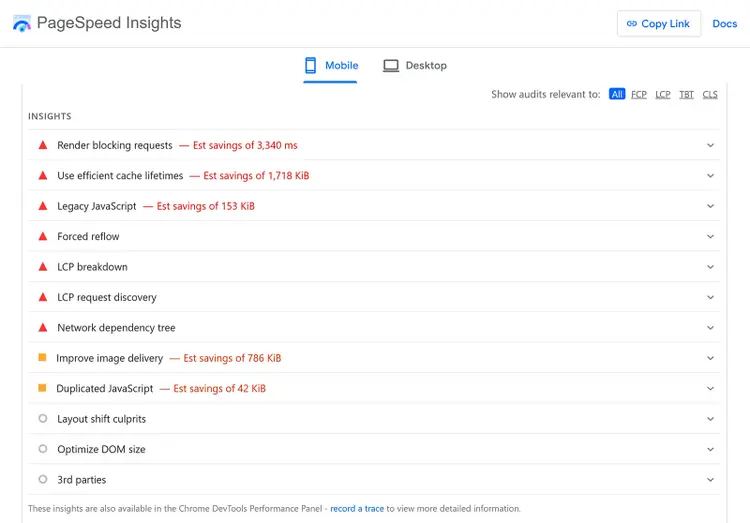The width and height of the screenshot is (750, 523).
Task: Click 'Est savings of 786 KiB' text
Action: point(232,358)
